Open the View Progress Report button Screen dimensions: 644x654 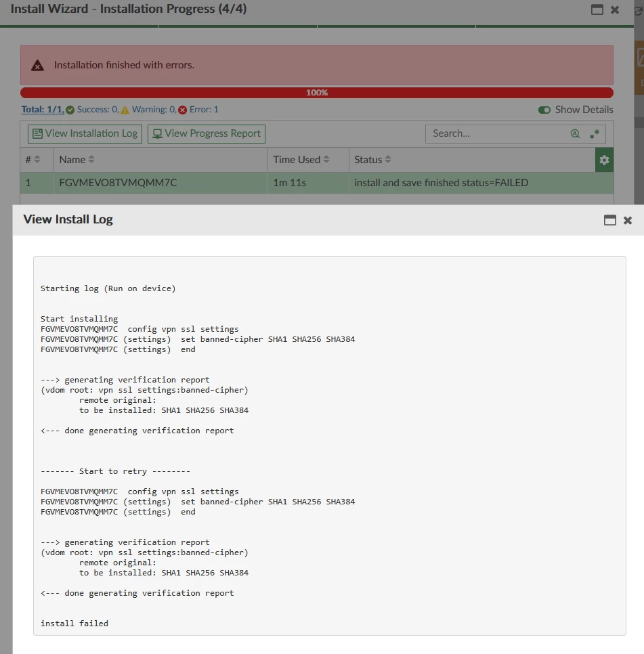pyautogui.click(x=207, y=133)
